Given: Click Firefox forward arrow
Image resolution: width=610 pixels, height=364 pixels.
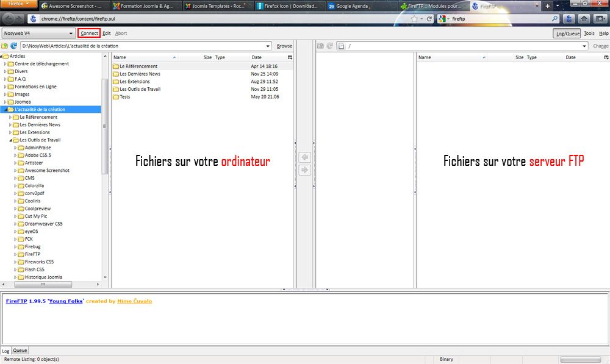Looking at the screenshot, I should (20, 18).
